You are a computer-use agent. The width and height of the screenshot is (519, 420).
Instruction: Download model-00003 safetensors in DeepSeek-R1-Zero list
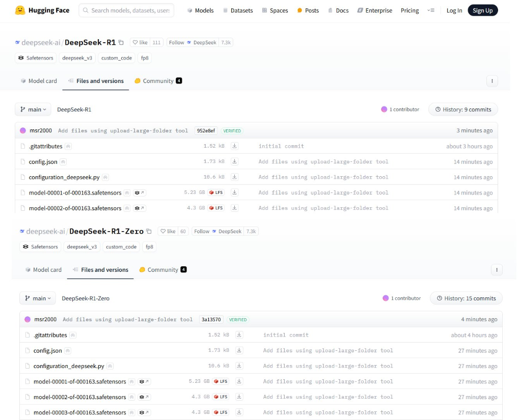(x=239, y=412)
